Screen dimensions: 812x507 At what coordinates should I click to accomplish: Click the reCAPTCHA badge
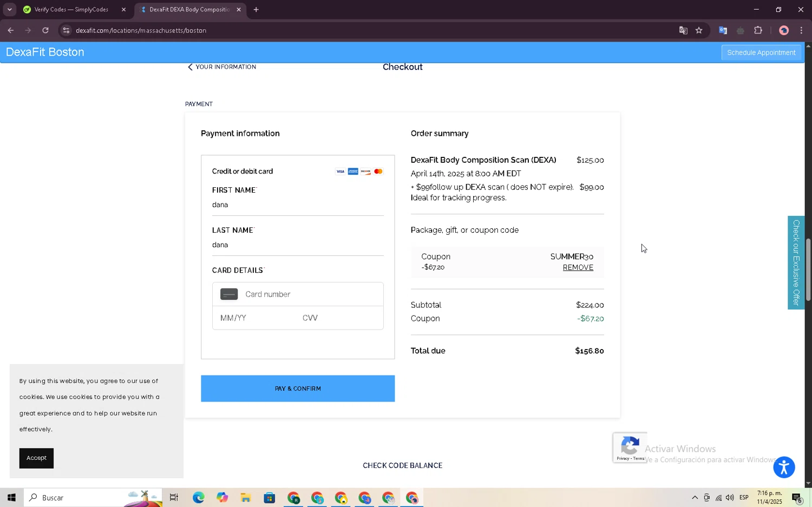(x=630, y=447)
